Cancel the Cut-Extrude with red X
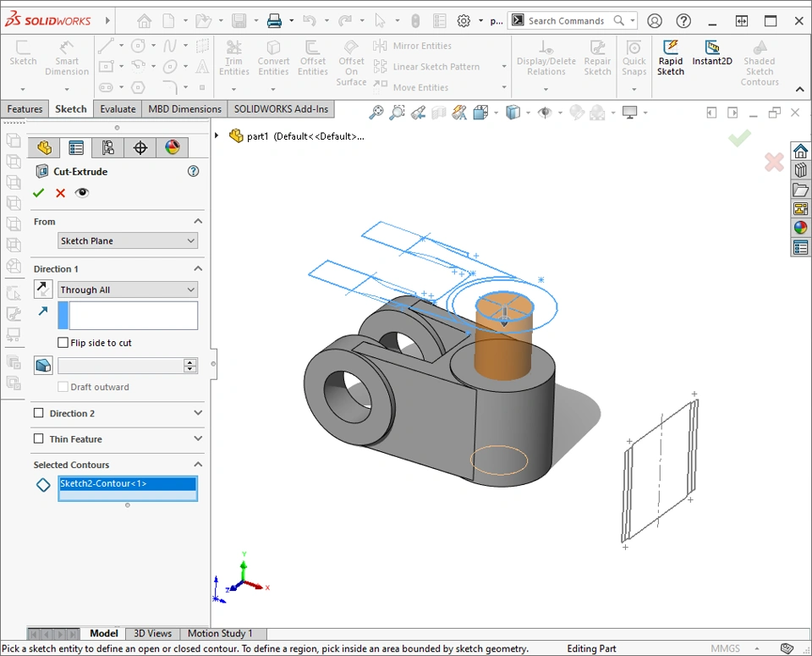Viewport: 812px width, 656px height. (x=60, y=193)
